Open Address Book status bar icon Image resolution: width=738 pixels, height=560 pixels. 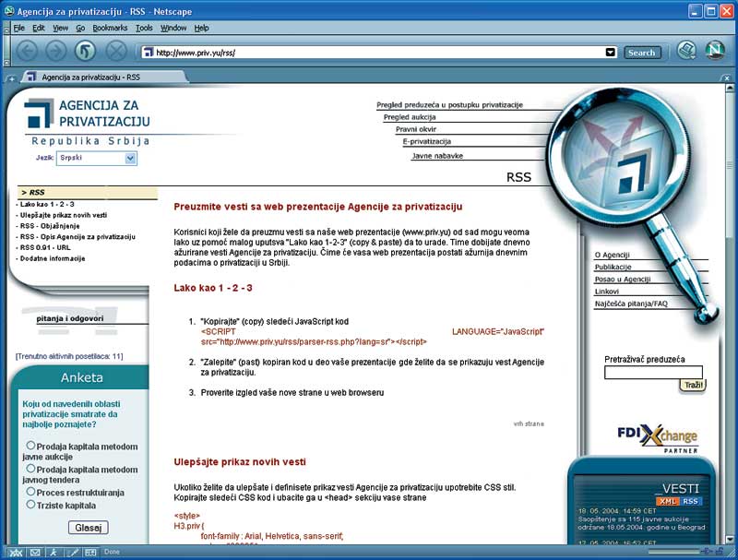pos(90,553)
